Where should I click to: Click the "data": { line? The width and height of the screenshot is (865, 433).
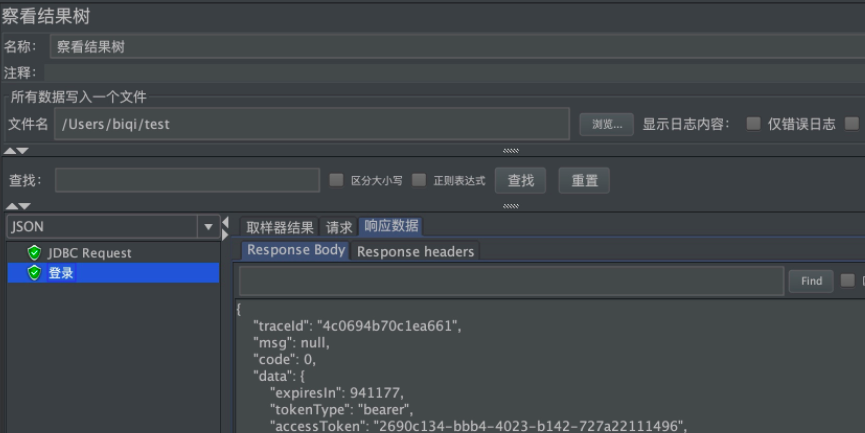coord(279,376)
